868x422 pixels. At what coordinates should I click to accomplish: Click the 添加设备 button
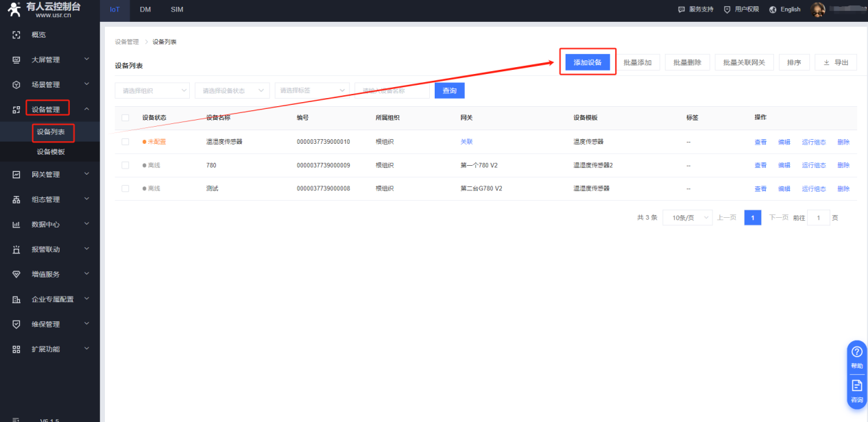588,62
